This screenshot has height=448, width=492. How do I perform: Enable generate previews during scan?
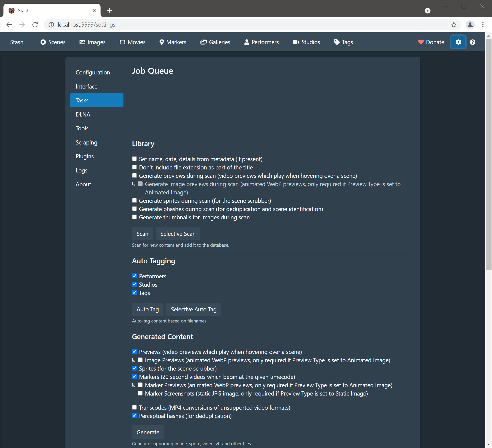pos(135,175)
